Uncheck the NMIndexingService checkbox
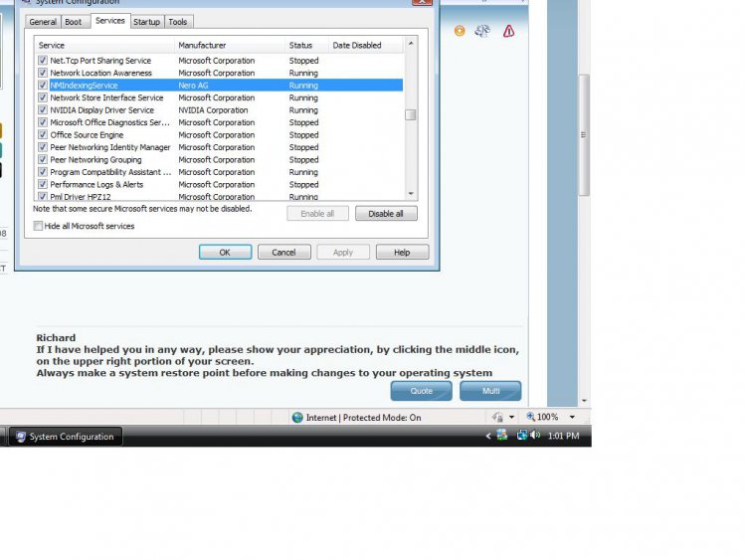 (43, 86)
